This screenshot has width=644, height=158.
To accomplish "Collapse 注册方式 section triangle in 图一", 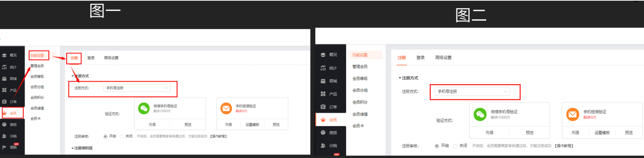I will [73, 76].
